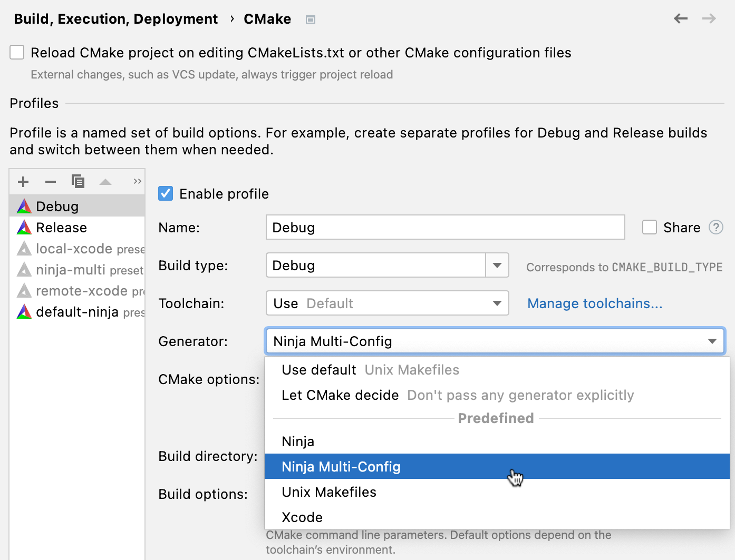Click the Profiles section heading
735x560 pixels.
point(34,103)
